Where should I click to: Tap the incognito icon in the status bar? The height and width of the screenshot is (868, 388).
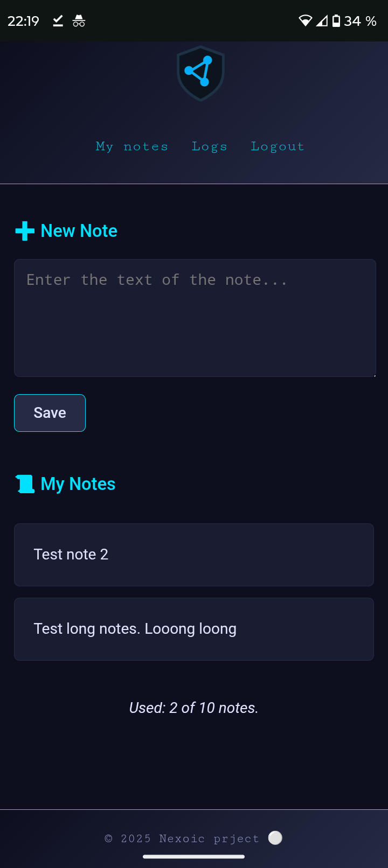click(x=79, y=21)
